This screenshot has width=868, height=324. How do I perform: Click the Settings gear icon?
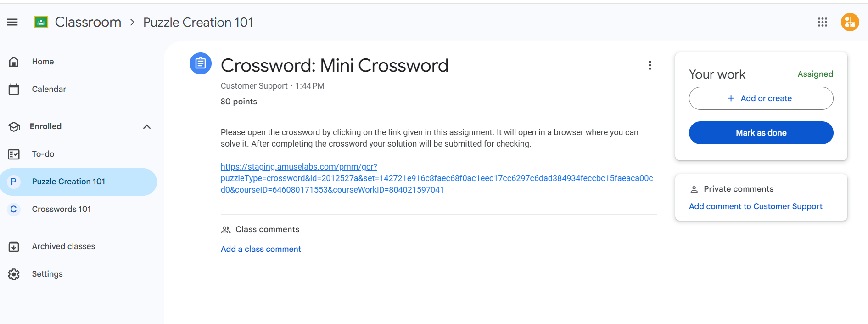14,274
